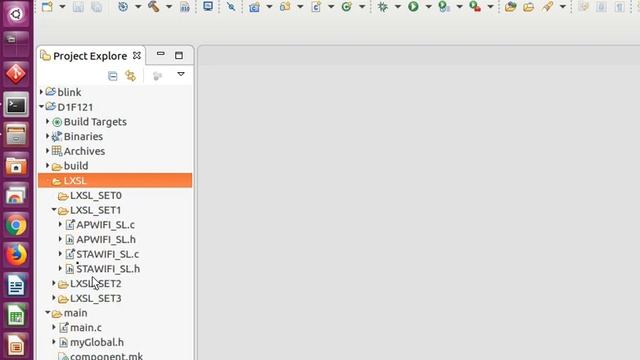Screen dimensions: 640x360
Task: Click the Search flashlight icon
Action: click(x=548, y=7)
